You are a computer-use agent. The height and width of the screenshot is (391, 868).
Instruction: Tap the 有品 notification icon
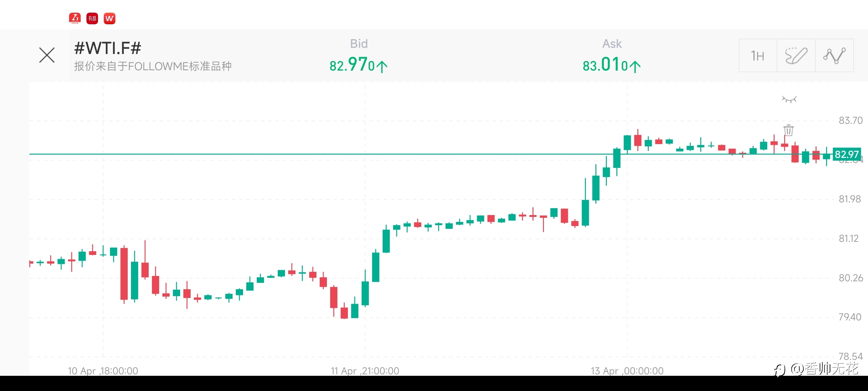click(92, 18)
